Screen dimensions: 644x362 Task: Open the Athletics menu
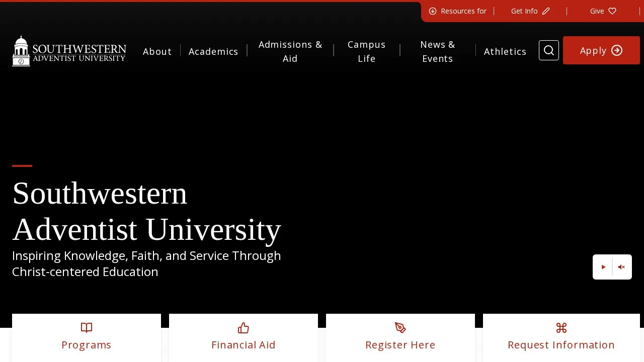coord(505,51)
